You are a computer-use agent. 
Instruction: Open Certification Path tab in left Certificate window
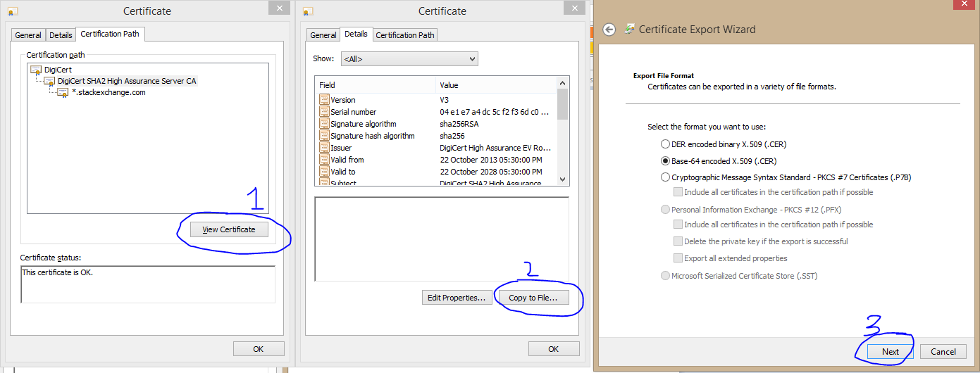(x=110, y=34)
